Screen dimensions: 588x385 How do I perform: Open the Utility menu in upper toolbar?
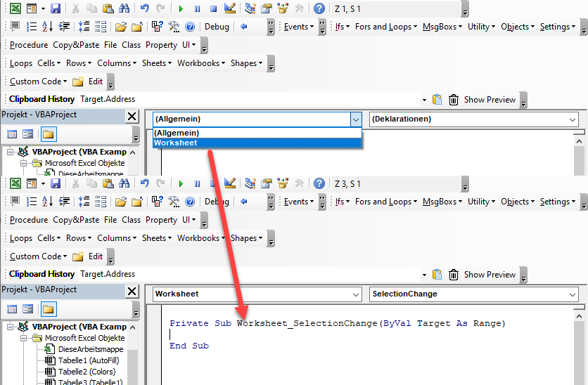click(481, 27)
